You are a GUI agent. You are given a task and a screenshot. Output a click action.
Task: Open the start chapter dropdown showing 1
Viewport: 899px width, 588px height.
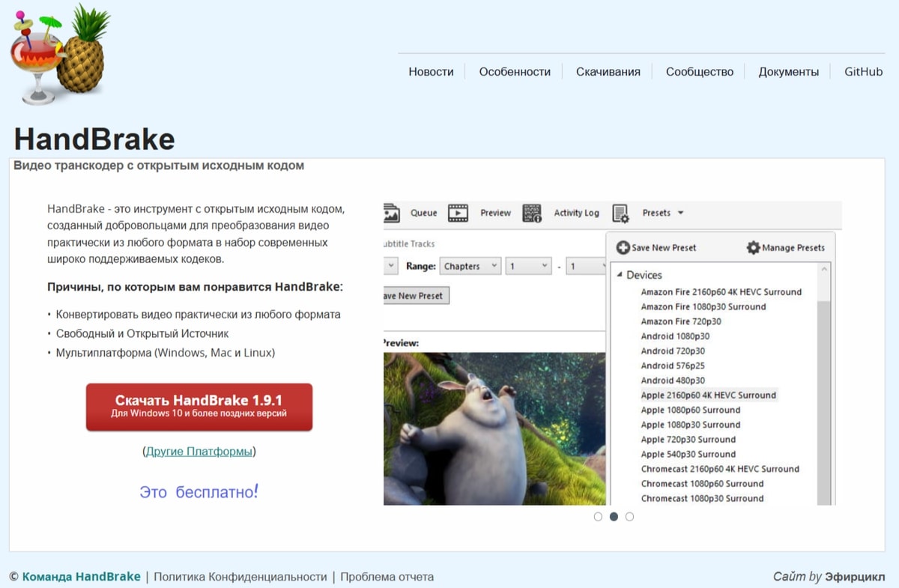[529, 266]
